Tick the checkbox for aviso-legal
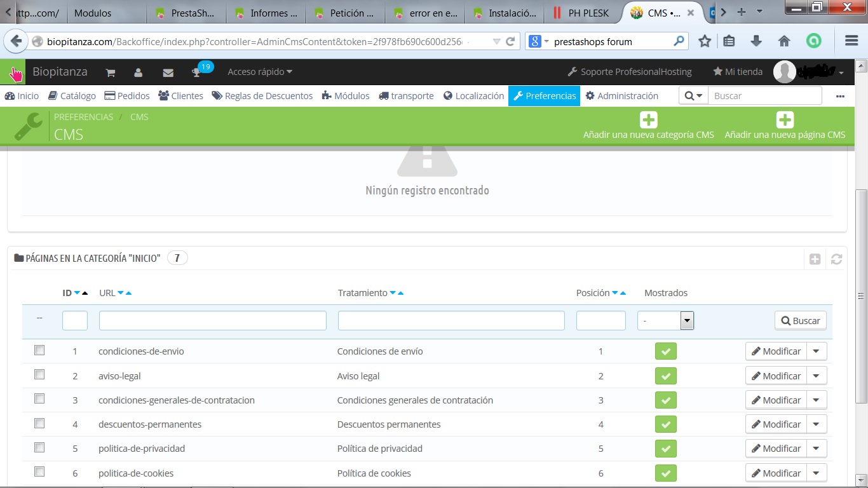 click(x=39, y=375)
